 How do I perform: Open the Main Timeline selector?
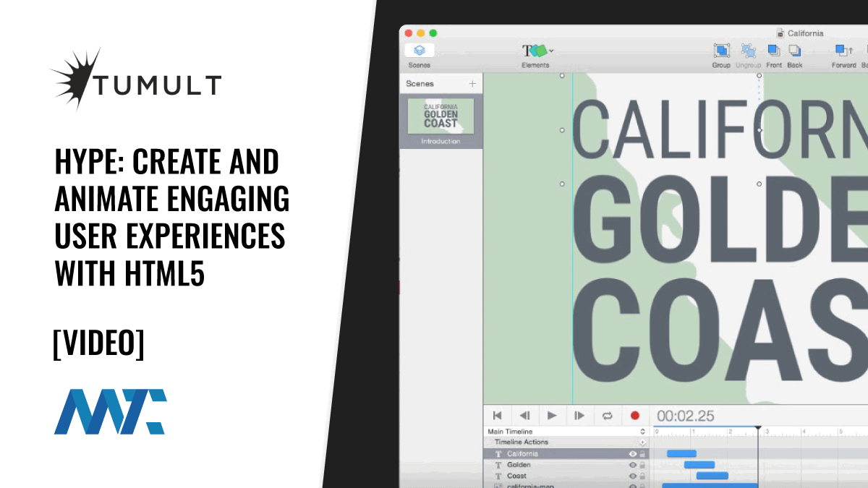click(x=566, y=432)
